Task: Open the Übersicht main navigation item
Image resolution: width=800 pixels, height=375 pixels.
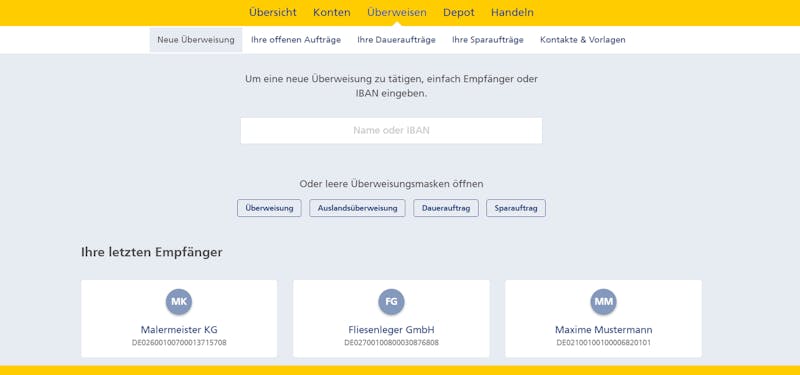Action: pos(272,12)
